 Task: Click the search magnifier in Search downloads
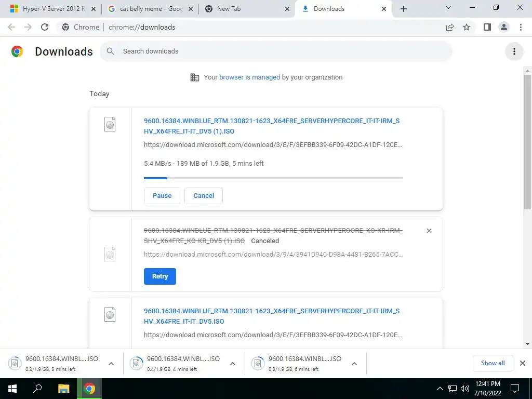click(110, 51)
